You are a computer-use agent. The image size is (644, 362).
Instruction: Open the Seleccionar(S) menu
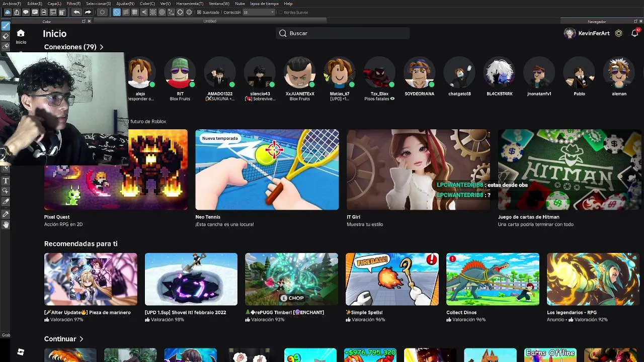(98, 4)
